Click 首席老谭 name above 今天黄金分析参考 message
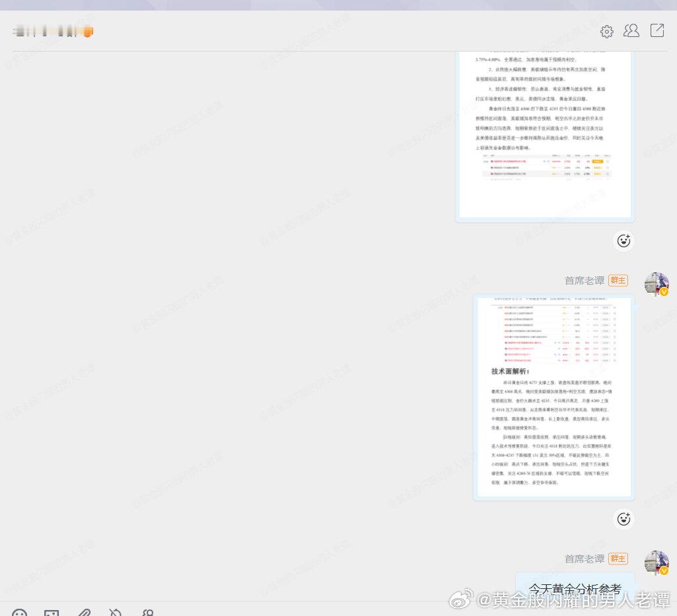The image size is (677, 616). 584,558
